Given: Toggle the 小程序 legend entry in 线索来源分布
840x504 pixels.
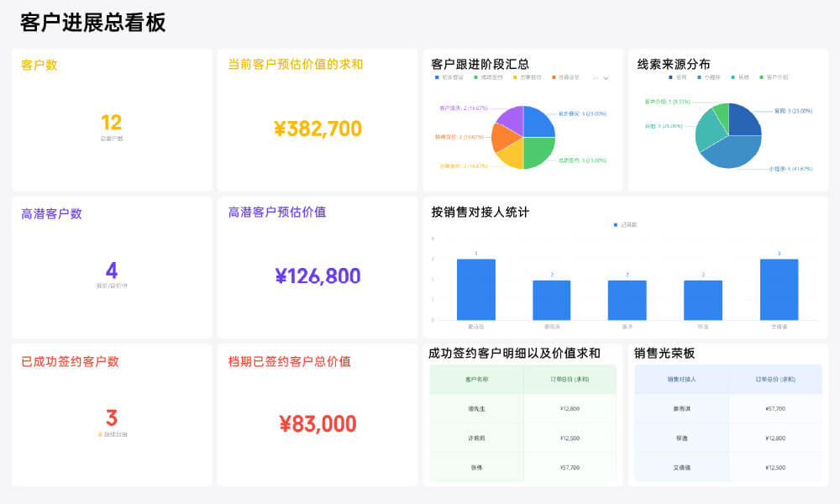Looking at the screenshot, I should (x=709, y=77).
